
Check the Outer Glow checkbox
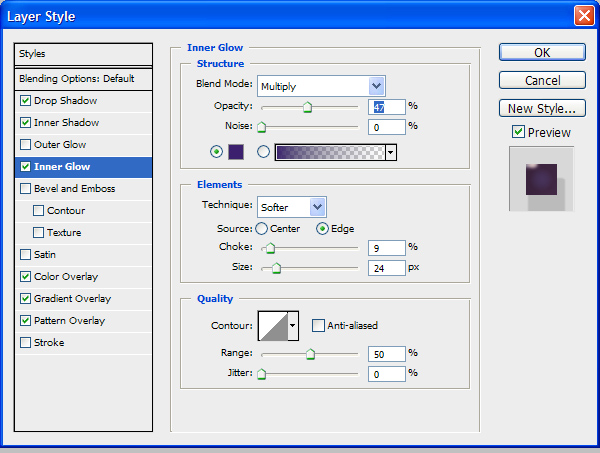[25, 145]
